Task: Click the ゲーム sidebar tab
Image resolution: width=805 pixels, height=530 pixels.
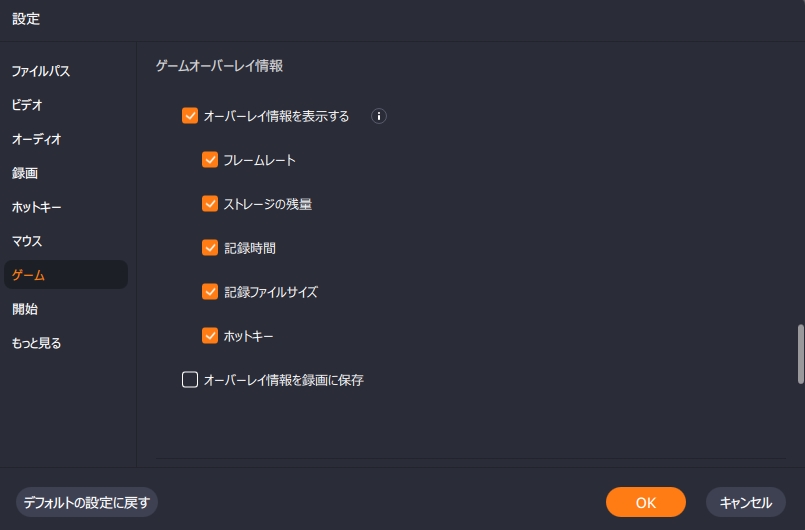Action: tap(29, 275)
